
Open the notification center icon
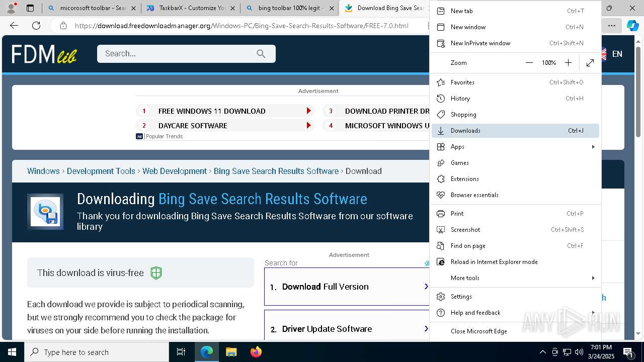click(x=628, y=352)
